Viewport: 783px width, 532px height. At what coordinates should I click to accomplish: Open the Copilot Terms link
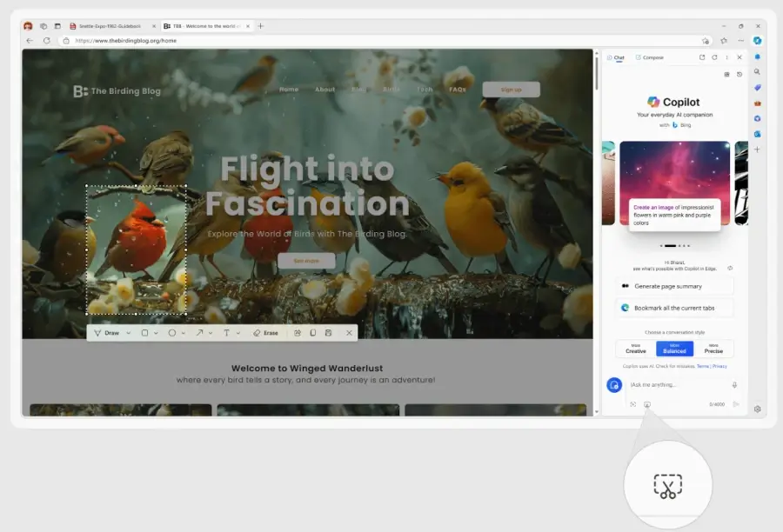click(x=703, y=366)
